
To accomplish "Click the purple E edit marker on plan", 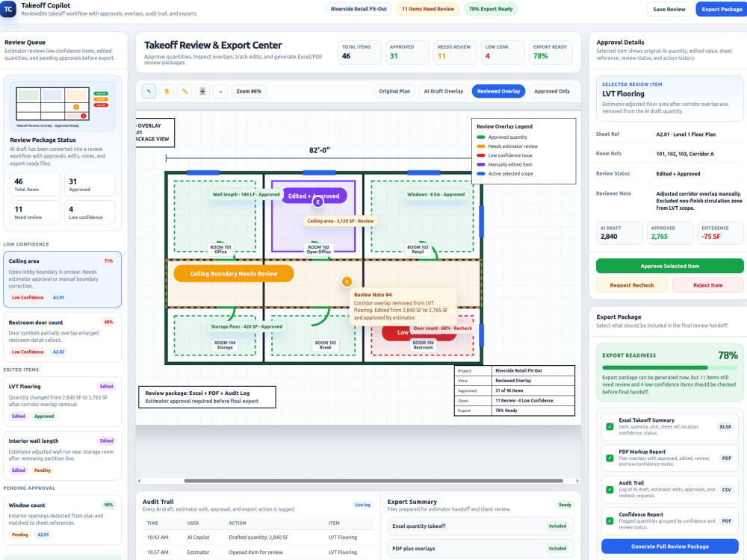I will pos(317,202).
